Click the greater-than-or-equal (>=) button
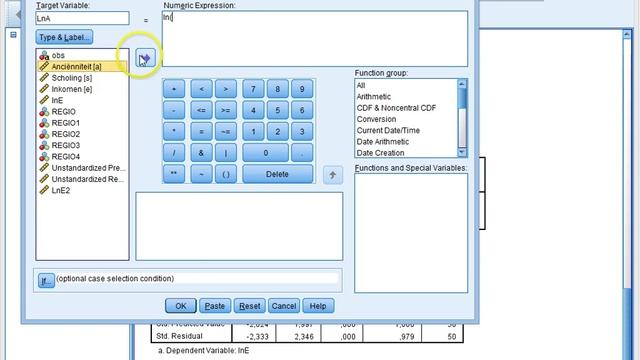The width and height of the screenshot is (640, 360). pos(226,110)
